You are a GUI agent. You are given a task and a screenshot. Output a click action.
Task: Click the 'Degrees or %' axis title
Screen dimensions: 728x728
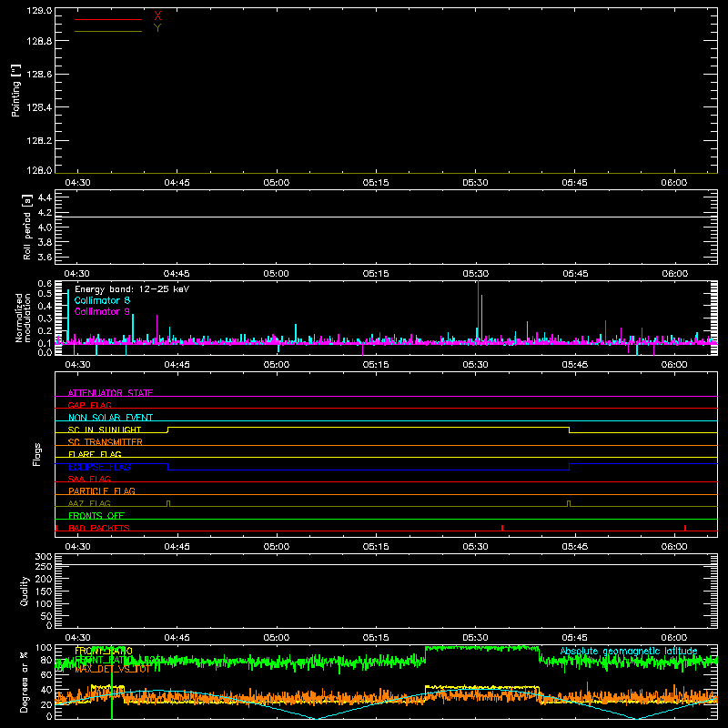tap(25, 682)
